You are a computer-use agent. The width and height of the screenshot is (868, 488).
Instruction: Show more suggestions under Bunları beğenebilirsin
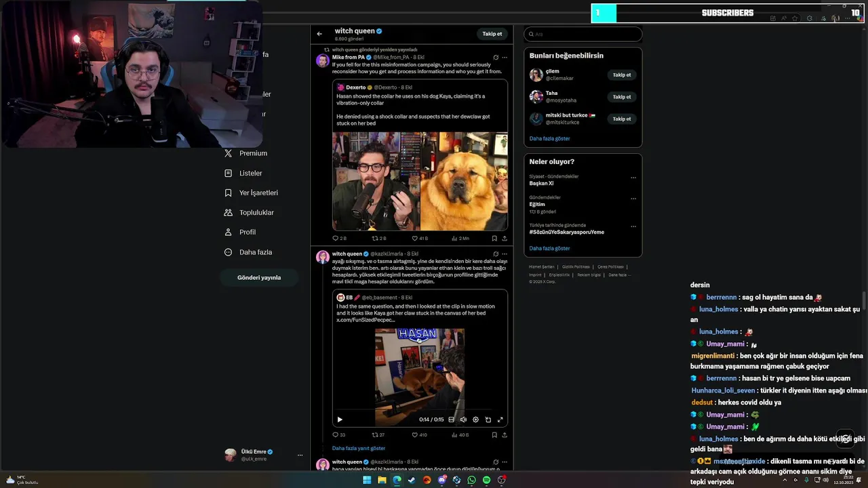click(x=549, y=138)
